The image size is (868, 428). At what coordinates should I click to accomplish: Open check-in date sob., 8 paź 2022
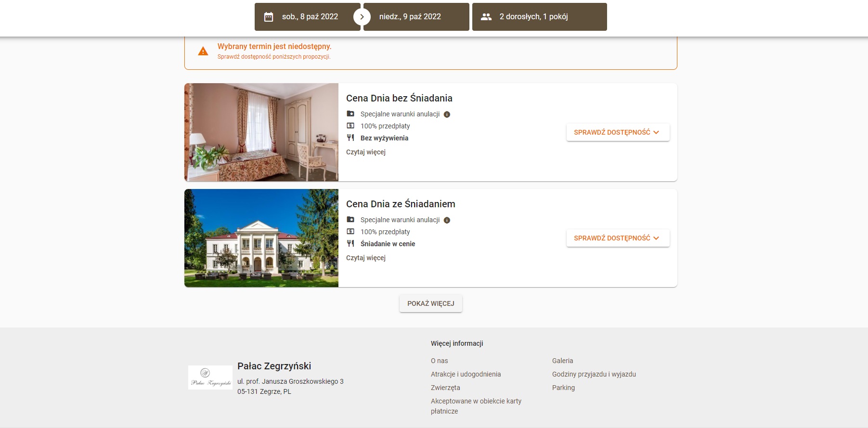[x=310, y=17]
